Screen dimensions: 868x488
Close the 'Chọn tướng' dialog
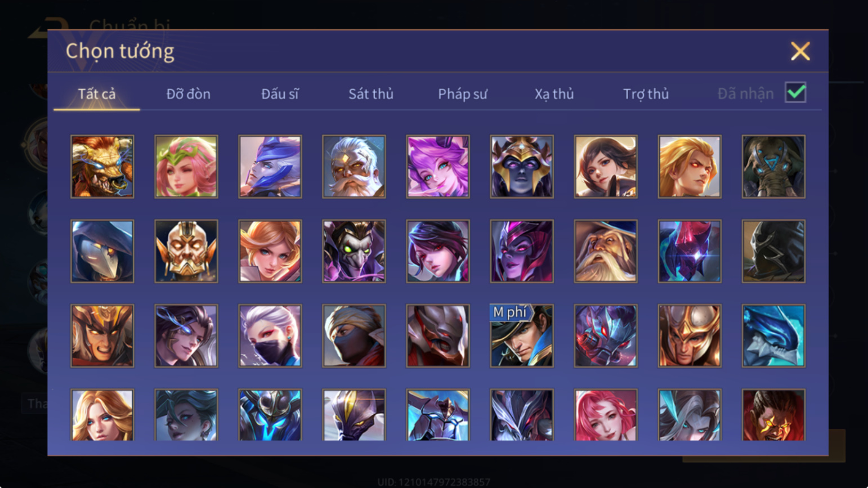[x=800, y=51]
